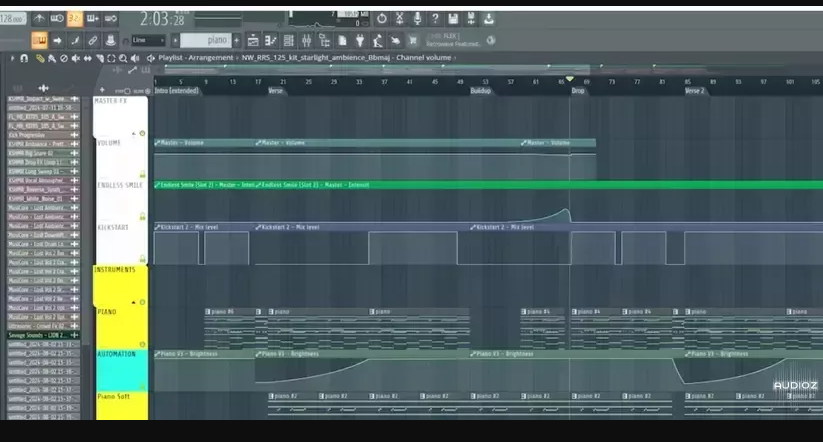Jump to Intro (extended) marker
Screen dimensions: 823x442
[176, 91]
